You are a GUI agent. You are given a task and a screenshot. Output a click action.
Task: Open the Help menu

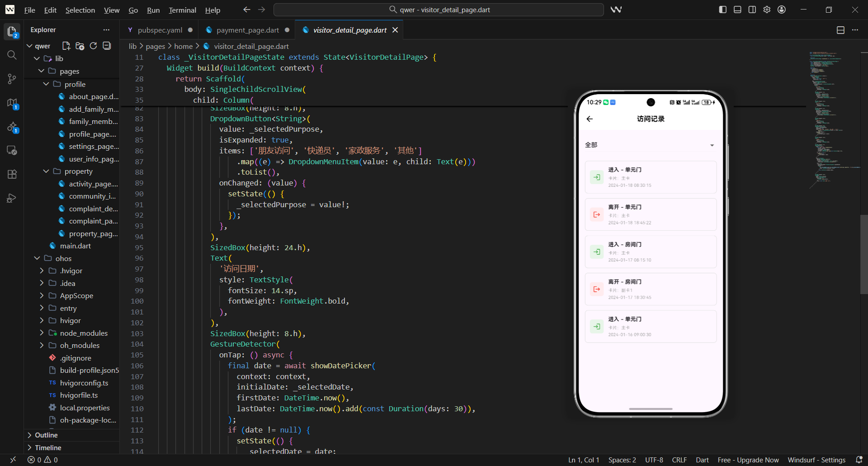click(x=212, y=10)
